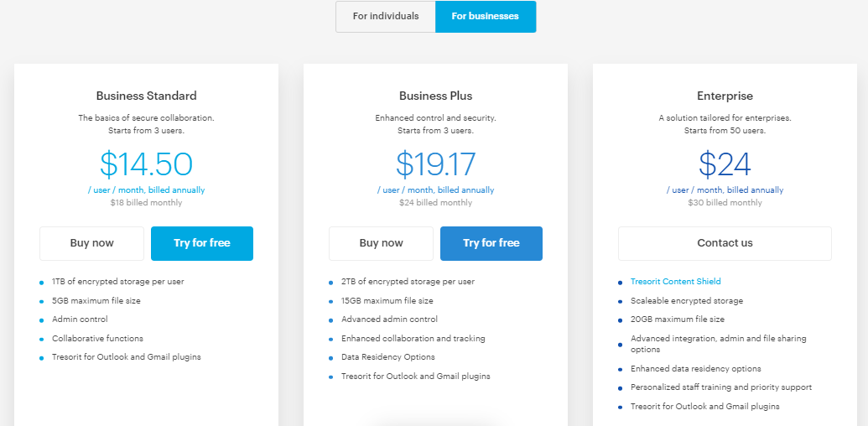Click the $18 billed monthly text

tap(146, 202)
